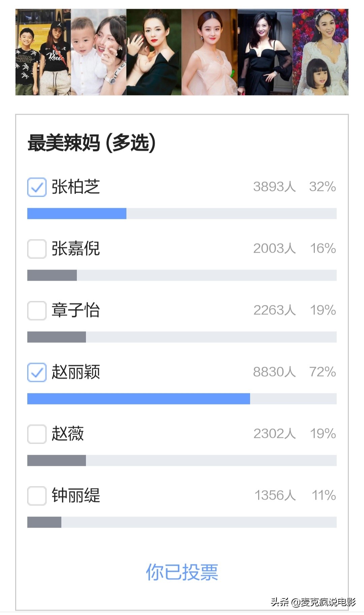Enable the 钟丽缇 checkbox
The width and height of the screenshot is (364, 615).
(x=37, y=496)
